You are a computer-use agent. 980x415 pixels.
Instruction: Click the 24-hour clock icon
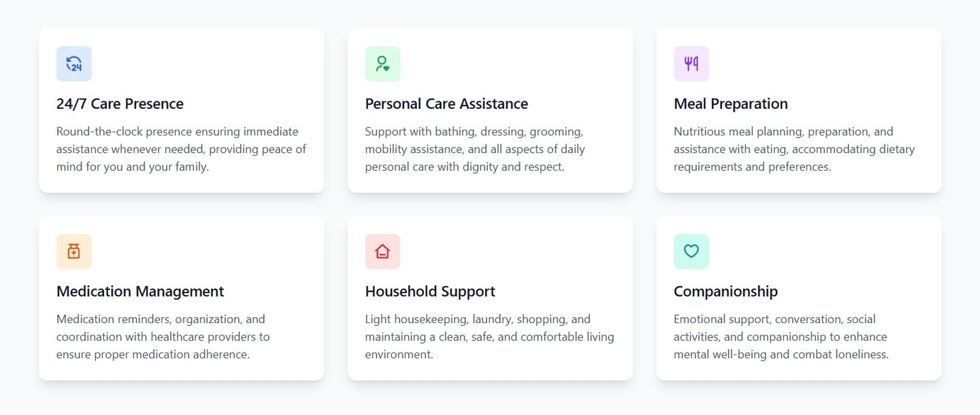(x=73, y=64)
